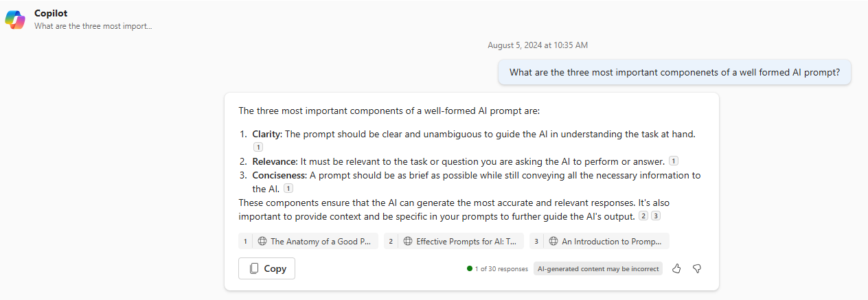
Task: Open citation 3 in the closing paragraph
Action: pyautogui.click(x=656, y=216)
